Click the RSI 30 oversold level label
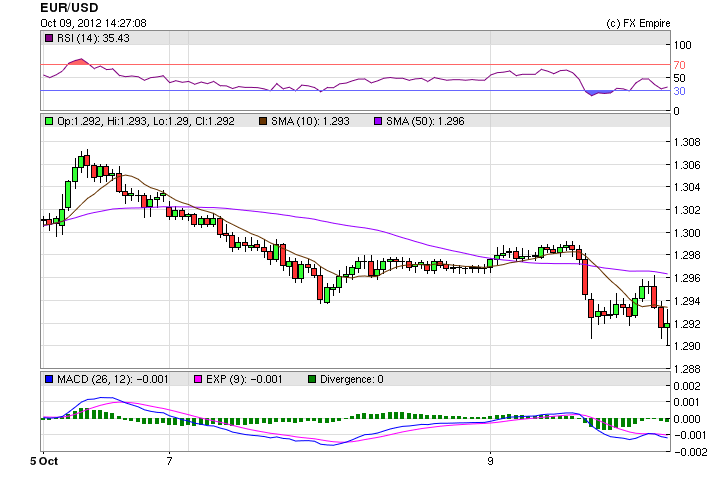 679,91
